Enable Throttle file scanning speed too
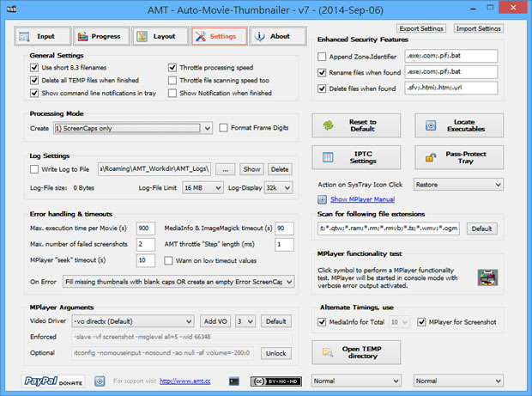Viewport: 532px width, 396px height. click(x=172, y=80)
